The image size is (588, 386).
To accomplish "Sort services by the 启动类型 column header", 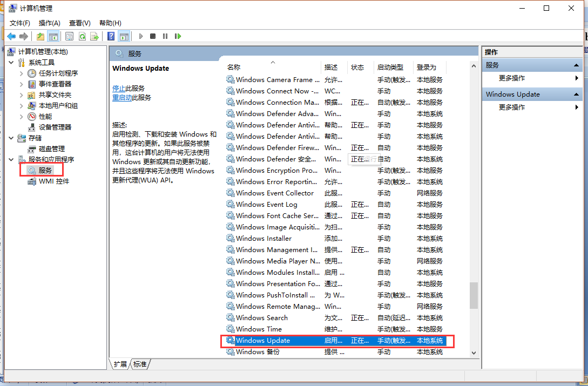I will pyautogui.click(x=394, y=67).
